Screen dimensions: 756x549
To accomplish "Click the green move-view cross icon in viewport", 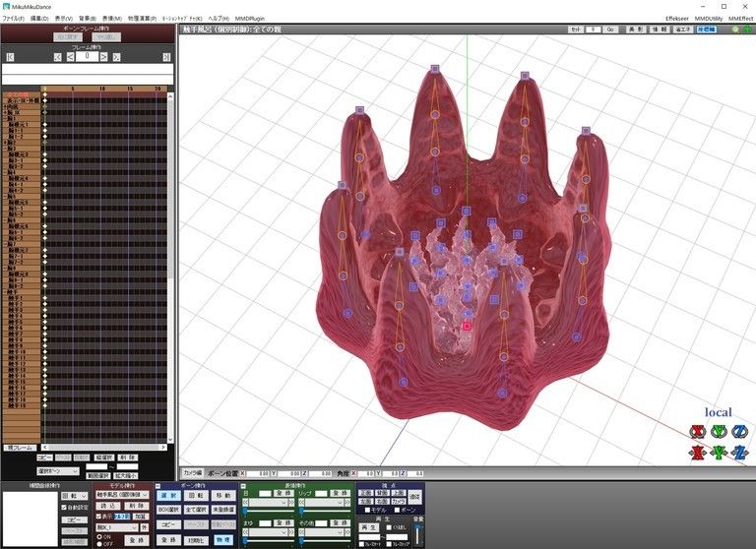I will point(747,30).
